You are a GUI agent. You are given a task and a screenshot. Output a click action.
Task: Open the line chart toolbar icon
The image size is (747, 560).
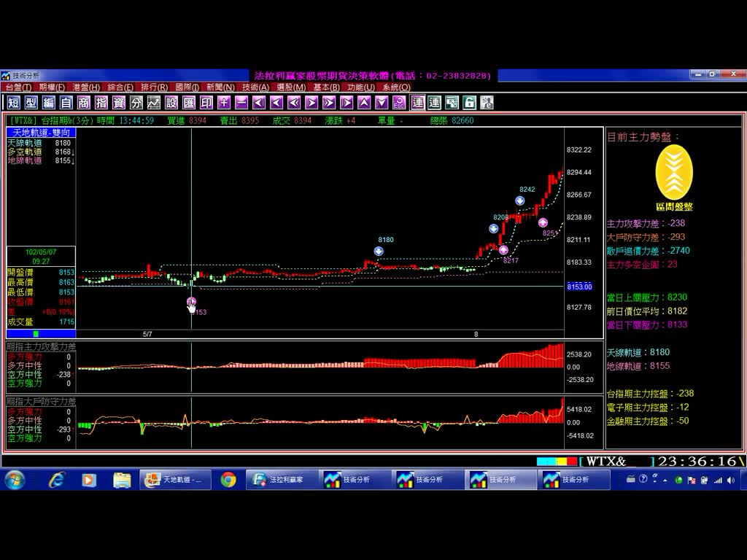[154, 102]
